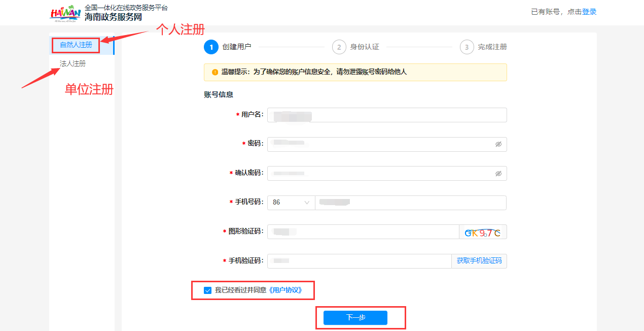Click the 下一步 button
The image size is (644, 331).
coord(355,318)
